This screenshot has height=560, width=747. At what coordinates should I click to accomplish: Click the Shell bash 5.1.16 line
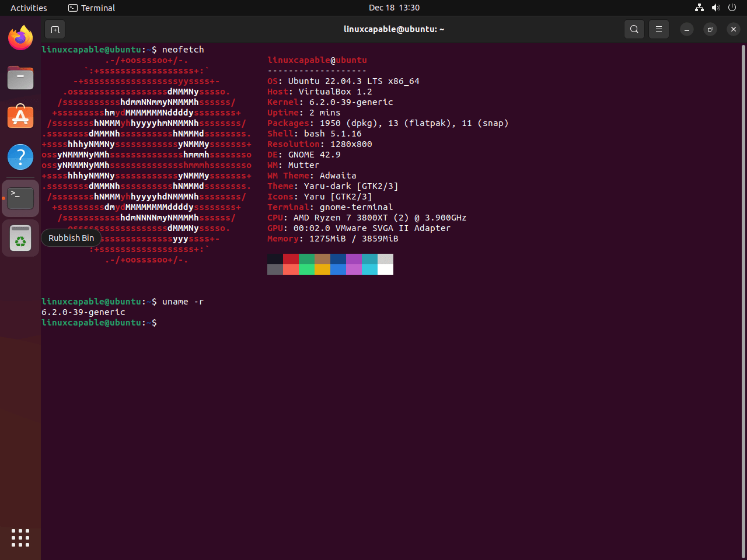coord(315,134)
